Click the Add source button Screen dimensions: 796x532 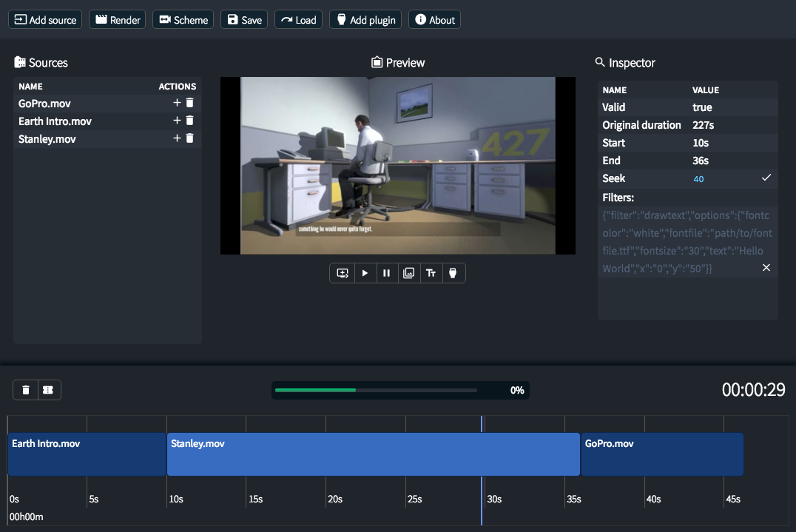(x=45, y=20)
